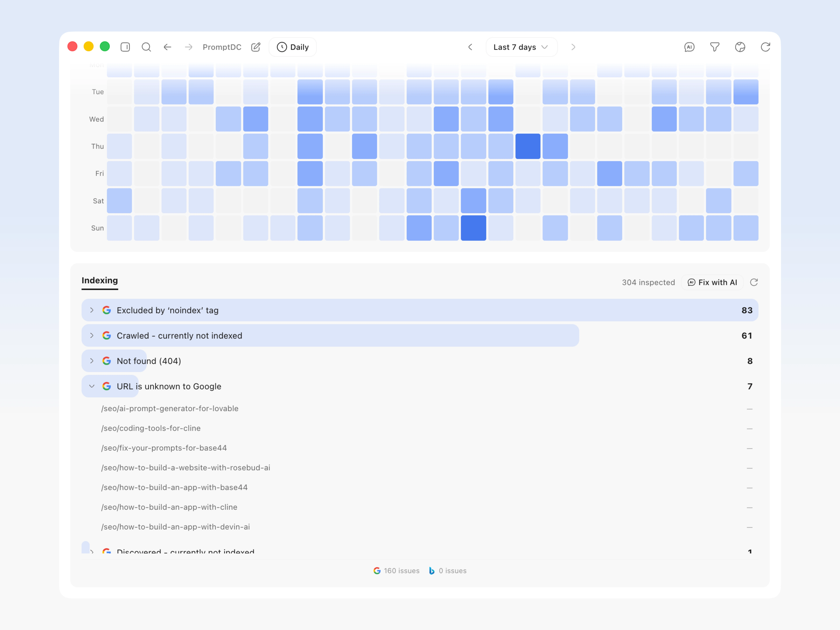The height and width of the screenshot is (630, 840).
Task: Open the theme palette icon
Action: [740, 47]
